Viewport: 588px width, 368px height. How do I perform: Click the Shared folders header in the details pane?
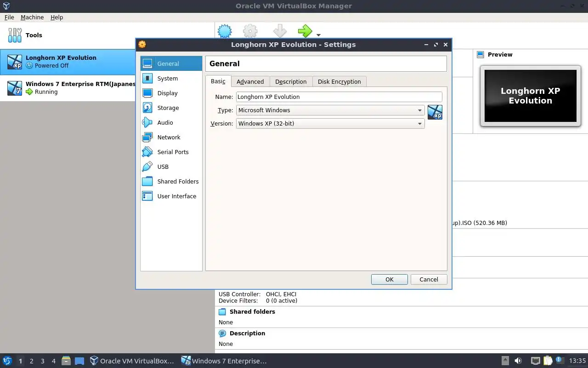coord(252,311)
